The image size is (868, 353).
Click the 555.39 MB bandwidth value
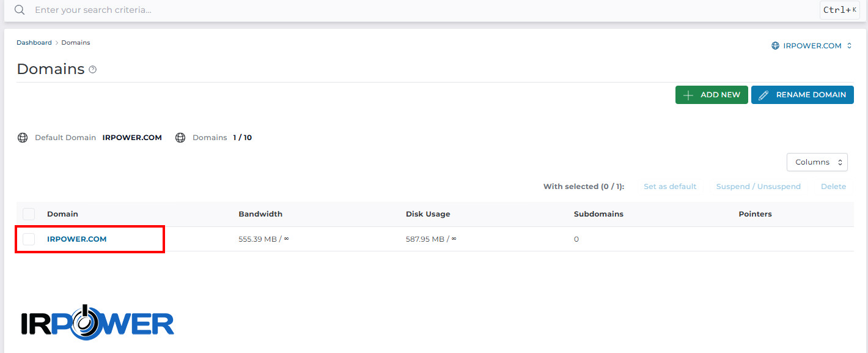(x=263, y=239)
